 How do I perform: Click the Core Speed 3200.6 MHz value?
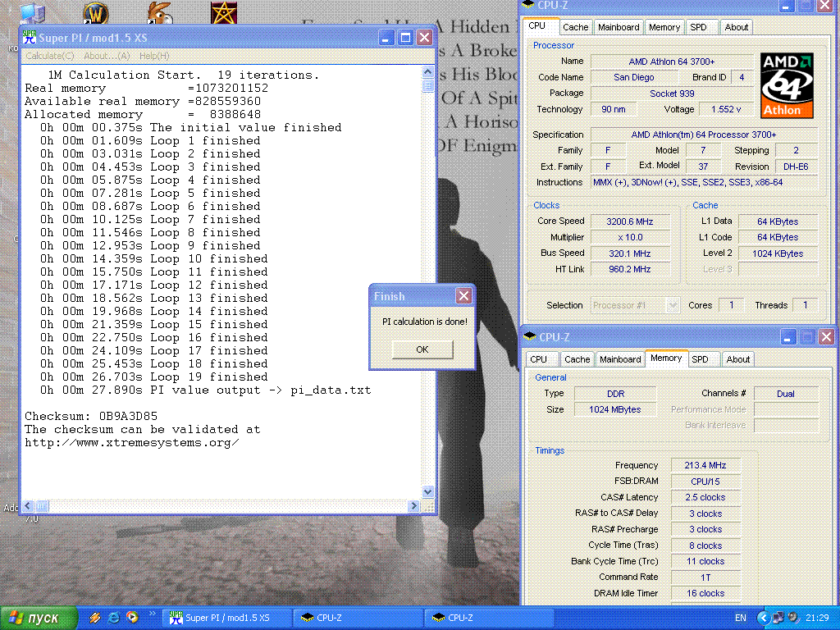629,221
